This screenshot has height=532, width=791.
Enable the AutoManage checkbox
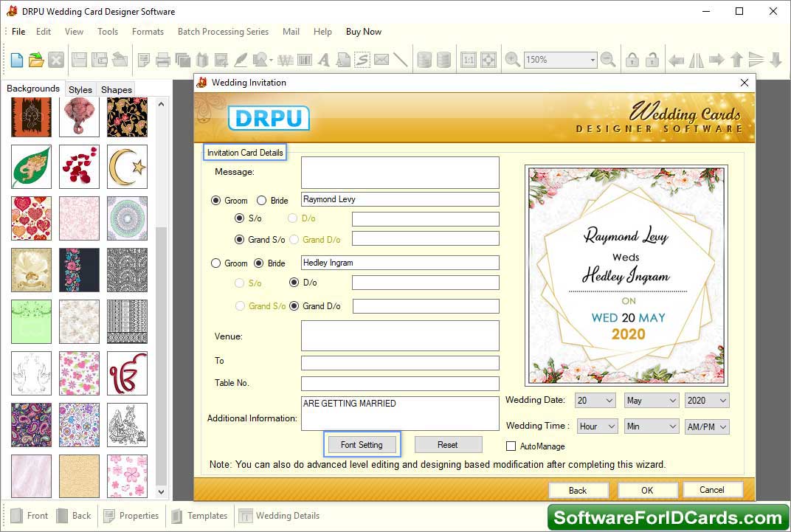pos(511,446)
